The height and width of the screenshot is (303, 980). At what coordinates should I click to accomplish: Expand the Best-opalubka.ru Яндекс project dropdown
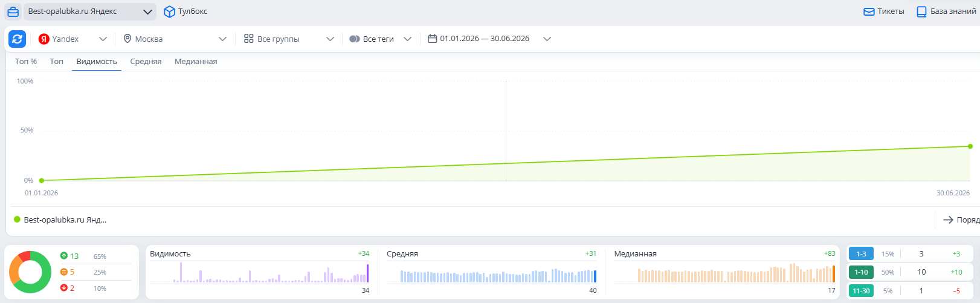click(x=89, y=11)
